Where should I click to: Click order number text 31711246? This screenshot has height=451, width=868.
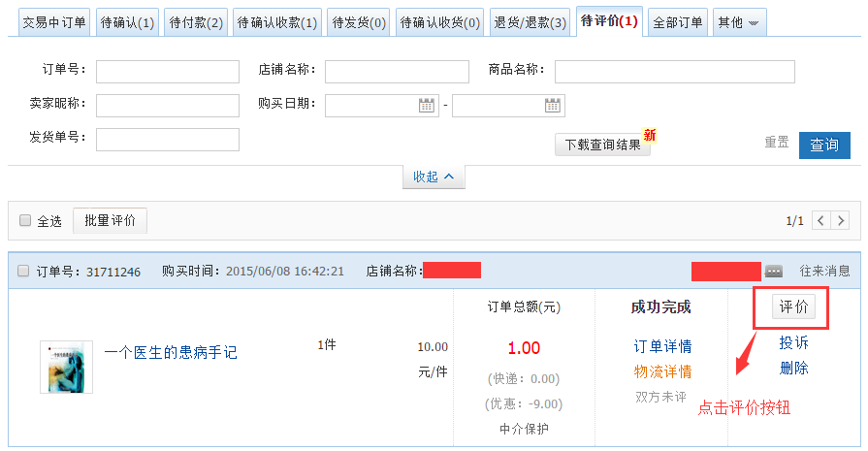(113, 272)
